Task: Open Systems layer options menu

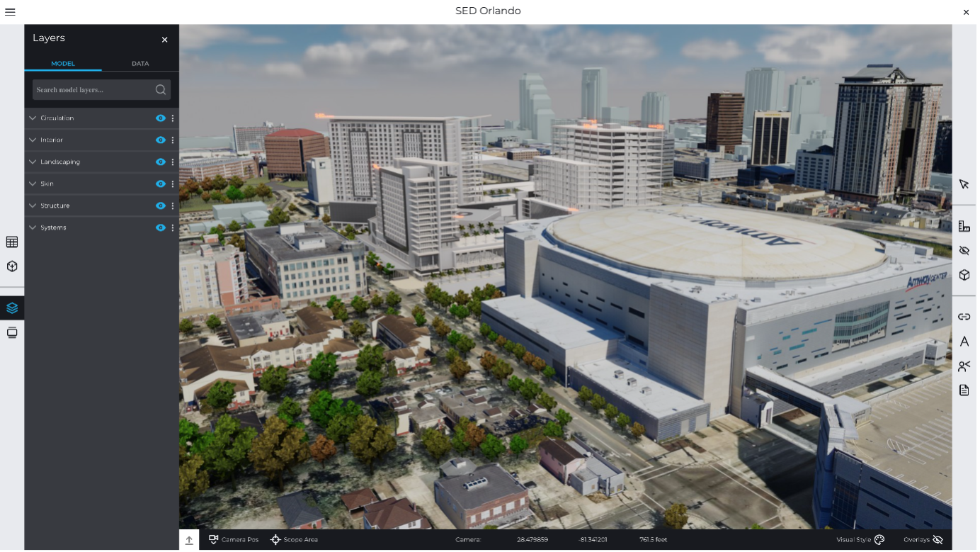Action: click(x=173, y=228)
